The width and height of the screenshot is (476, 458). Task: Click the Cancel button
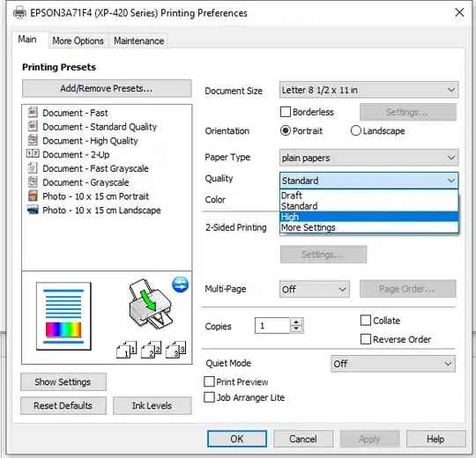303,439
